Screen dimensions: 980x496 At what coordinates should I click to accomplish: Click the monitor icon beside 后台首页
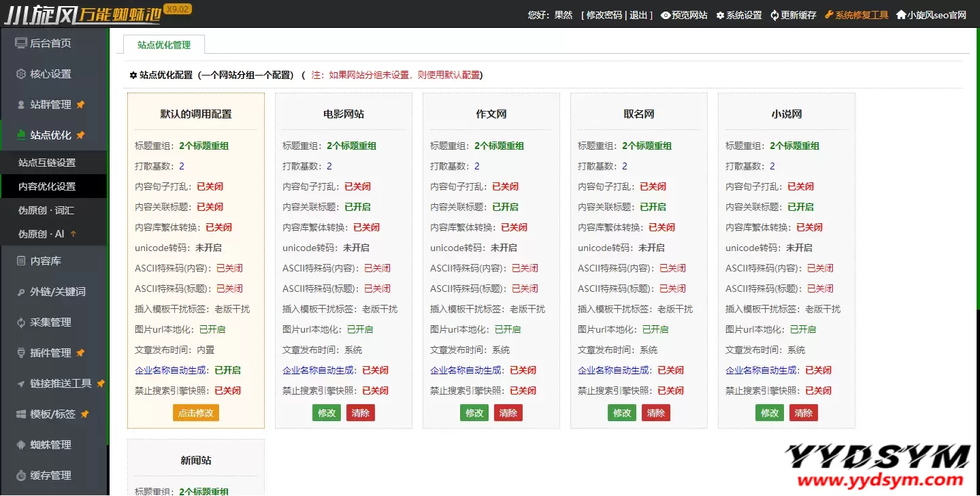click(x=21, y=43)
